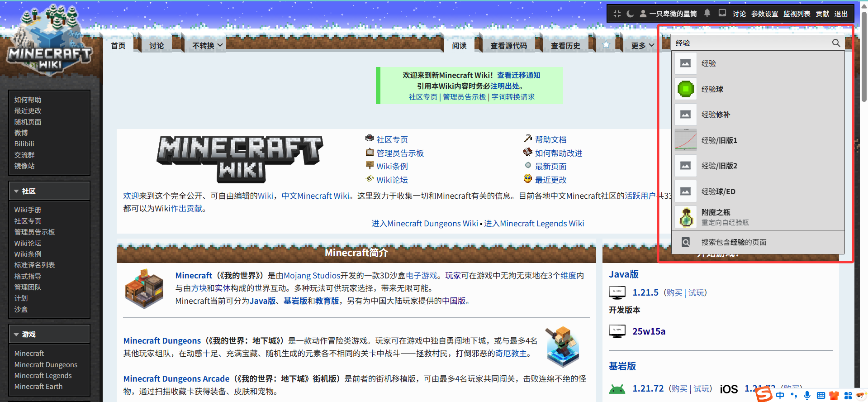The image size is (868, 402).
Task: Click the magnifier search button
Action: pos(836,43)
